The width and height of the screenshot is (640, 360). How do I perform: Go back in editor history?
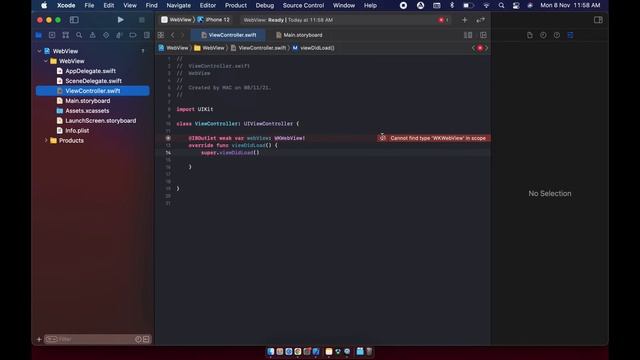pos(173,35)
